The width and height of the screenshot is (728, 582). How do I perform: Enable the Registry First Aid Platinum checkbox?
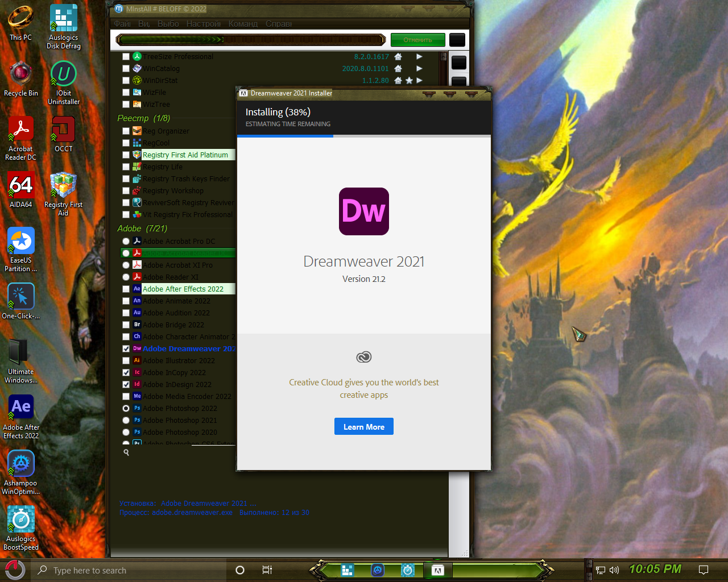pyautogui.click(x=126, y=155)
